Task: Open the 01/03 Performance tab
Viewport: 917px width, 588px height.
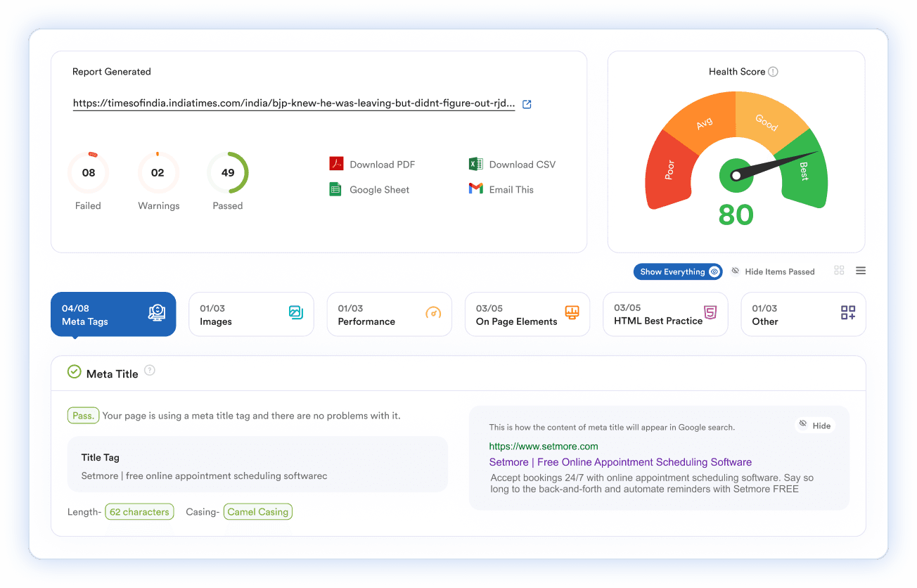Action: (389, 314)
